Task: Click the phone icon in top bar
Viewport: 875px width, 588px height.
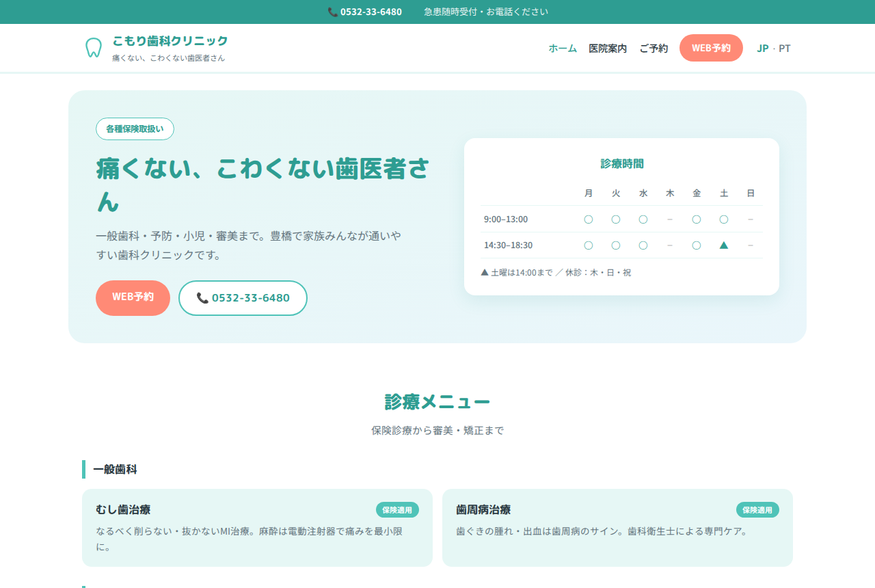Action: pos(333,12)
